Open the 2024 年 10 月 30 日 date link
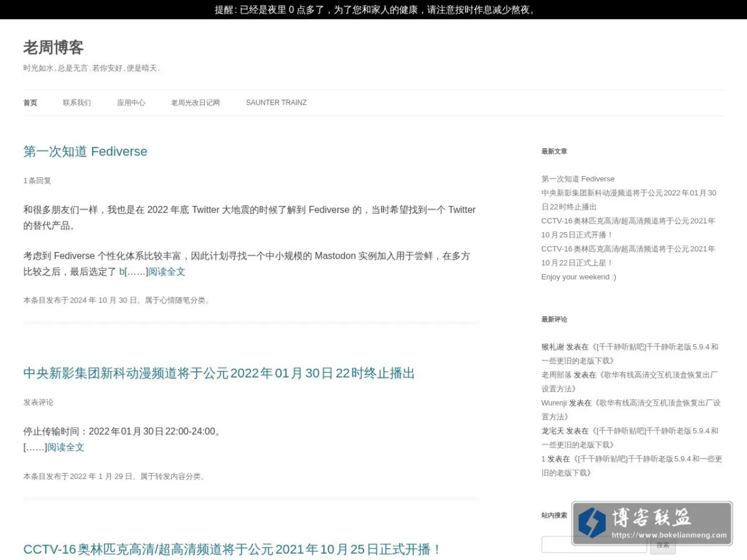This screenshot has height=560, width=747. (x=103, y=300)
